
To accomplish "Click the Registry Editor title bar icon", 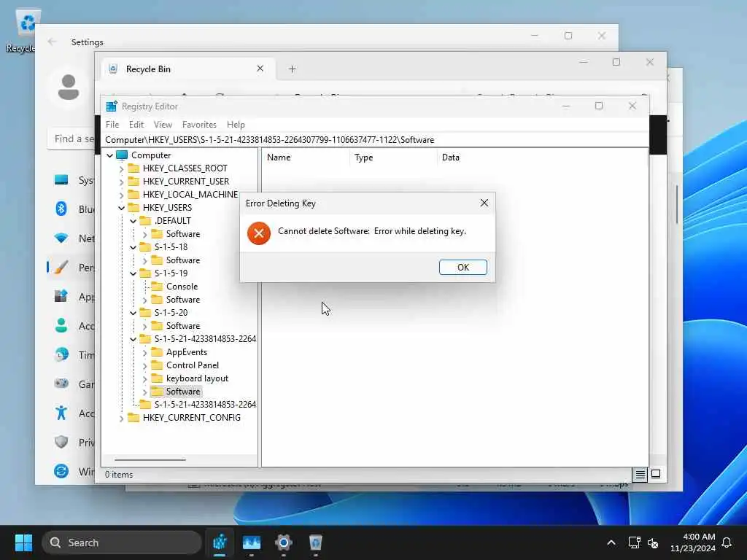I will 112,106.
